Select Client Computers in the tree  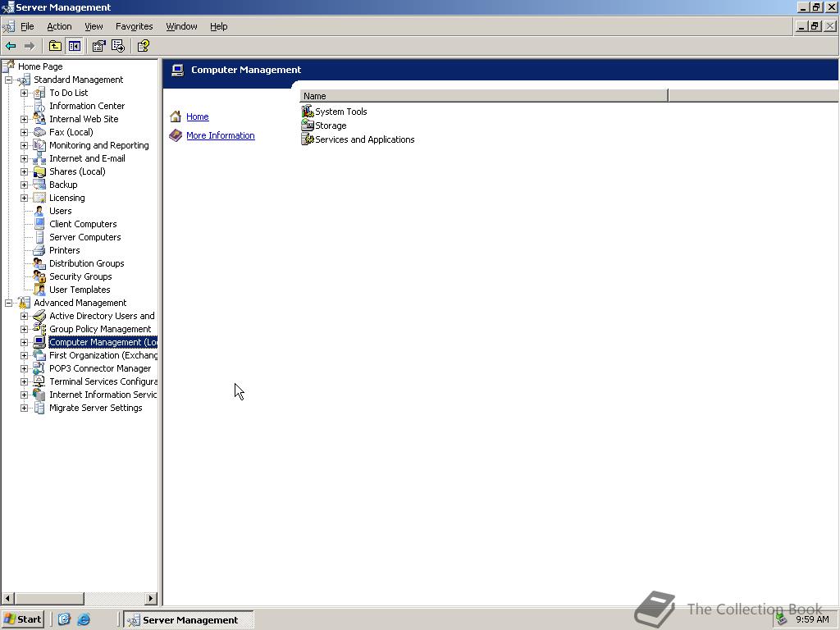click(x=83, y=224)
